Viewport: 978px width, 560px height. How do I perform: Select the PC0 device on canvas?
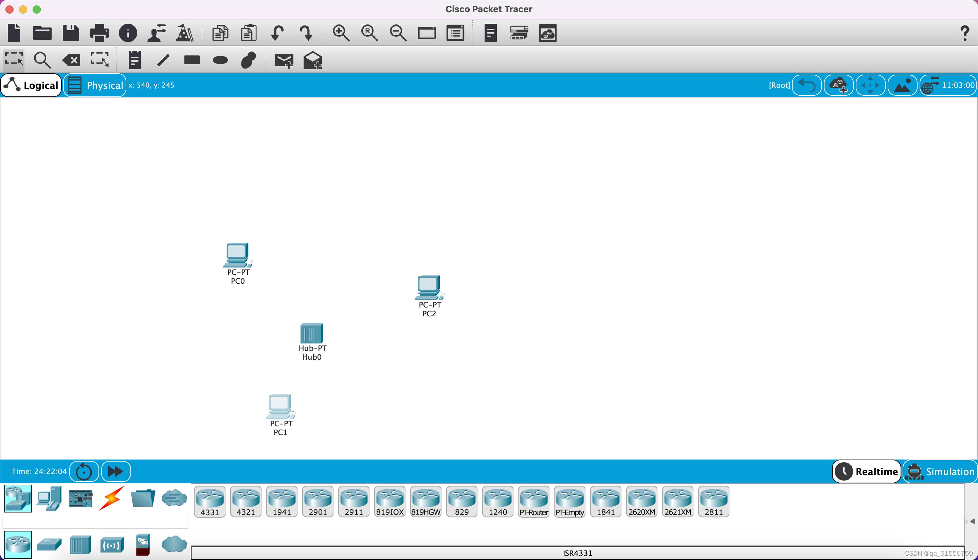(238, 255)
